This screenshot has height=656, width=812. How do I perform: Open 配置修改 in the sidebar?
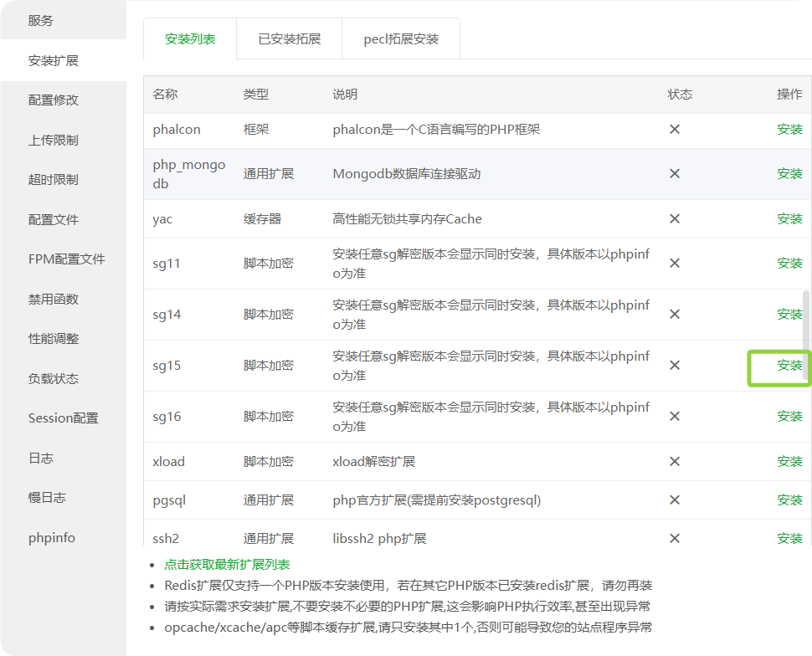(54, 100)
